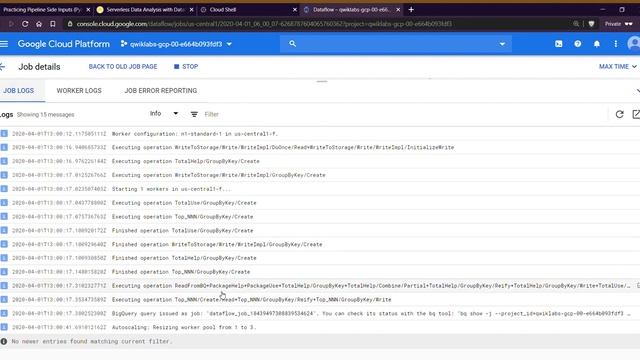Click the browser address bar URL
640x360 pixels.
pyautogui.click(x=264, y=24)
